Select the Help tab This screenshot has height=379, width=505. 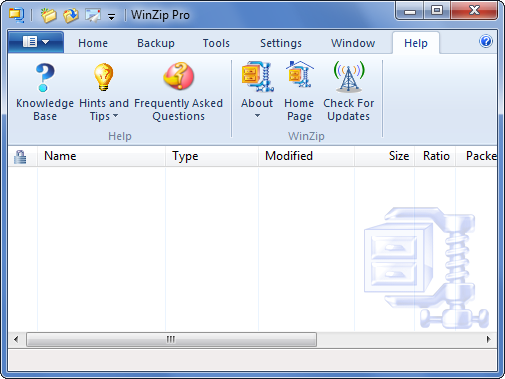pos(416,43)
